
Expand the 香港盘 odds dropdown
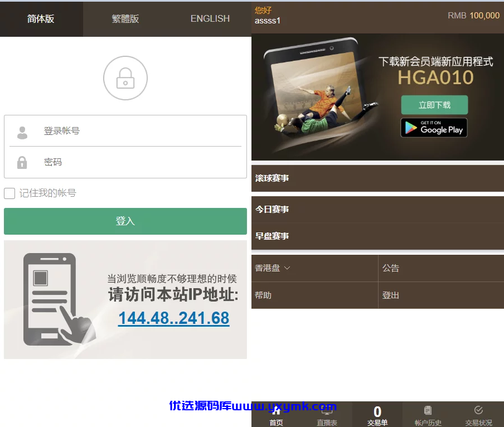[314, 268]
